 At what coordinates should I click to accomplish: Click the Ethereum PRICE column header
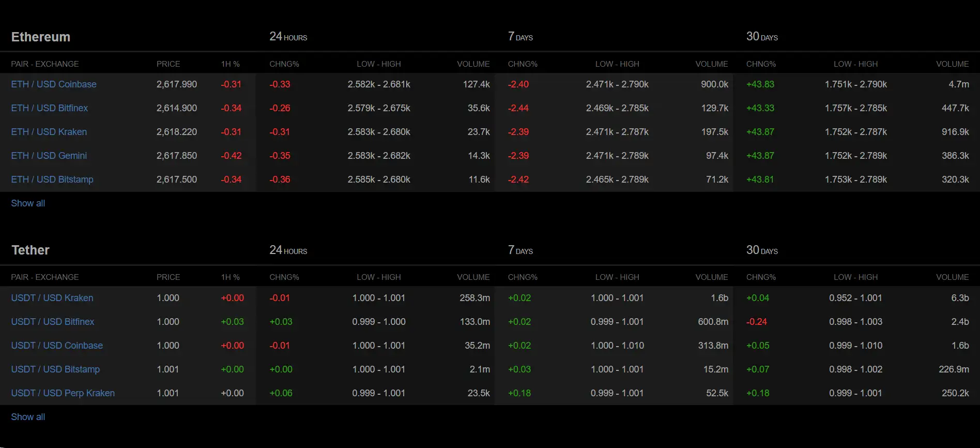point(168,64)
